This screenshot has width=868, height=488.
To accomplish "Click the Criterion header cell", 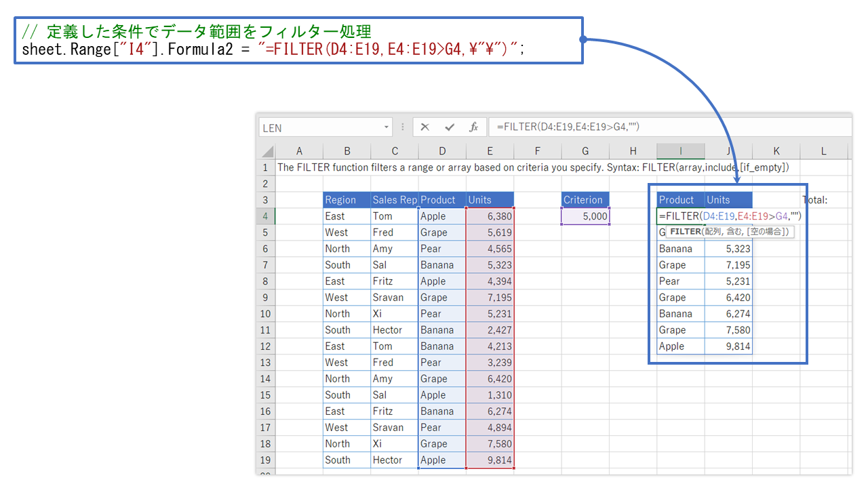I will (x=585, y=200).
